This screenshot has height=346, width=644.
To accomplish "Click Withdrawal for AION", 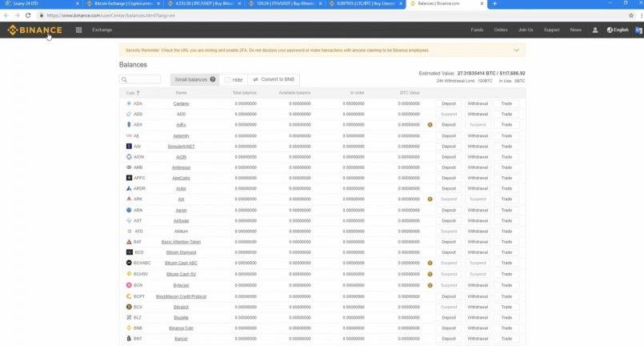I will point(478,157).
